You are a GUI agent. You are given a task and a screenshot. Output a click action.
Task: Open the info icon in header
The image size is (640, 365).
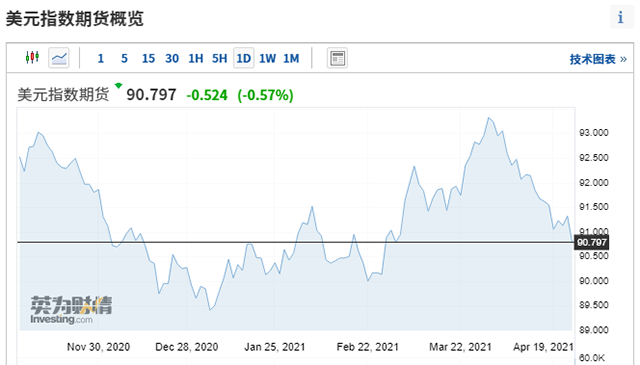621,18
